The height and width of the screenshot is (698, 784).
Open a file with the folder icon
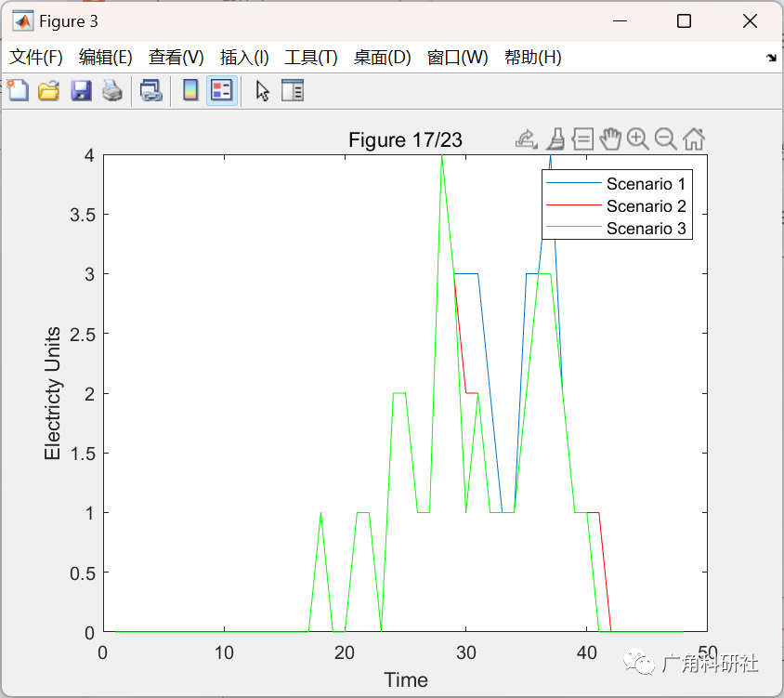48,91
